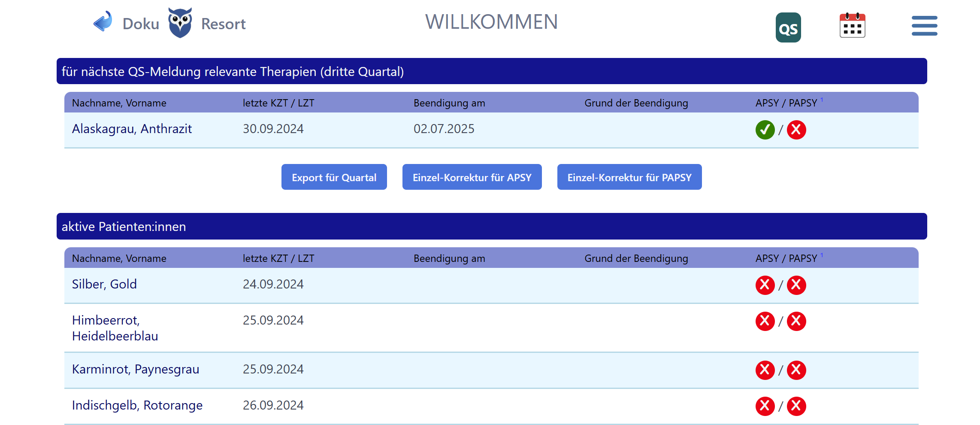Click the green APSY checkmark for Alaskagrau
Screen dimensions: 980x425
[x=765, y=129]
